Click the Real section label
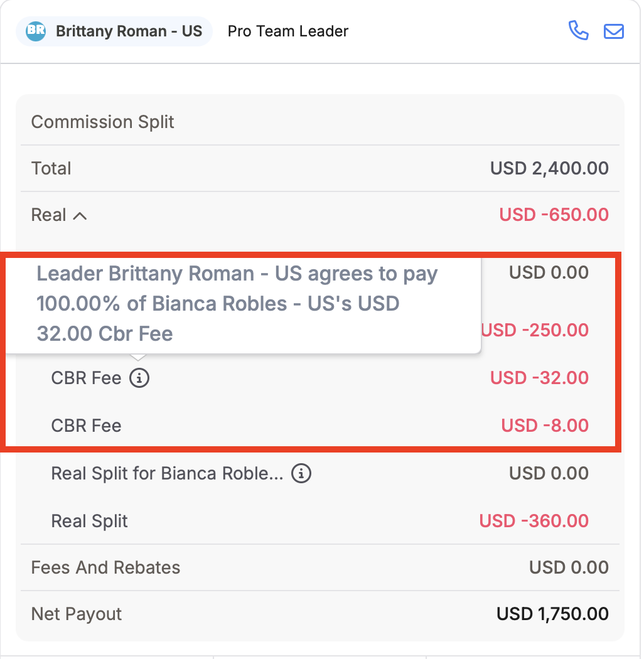Screen dimensions: 644x659 (49, 215)
